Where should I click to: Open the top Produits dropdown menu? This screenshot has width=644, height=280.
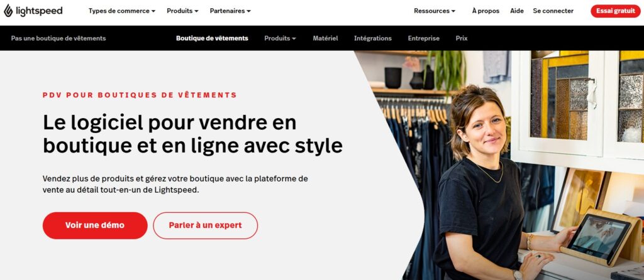coord(182,11)
